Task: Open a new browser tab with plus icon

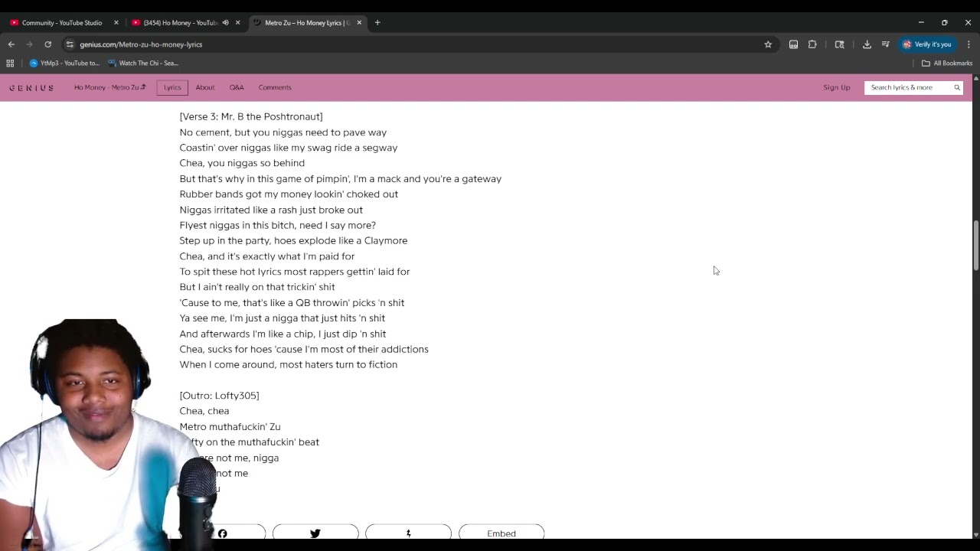Action: 377,22
